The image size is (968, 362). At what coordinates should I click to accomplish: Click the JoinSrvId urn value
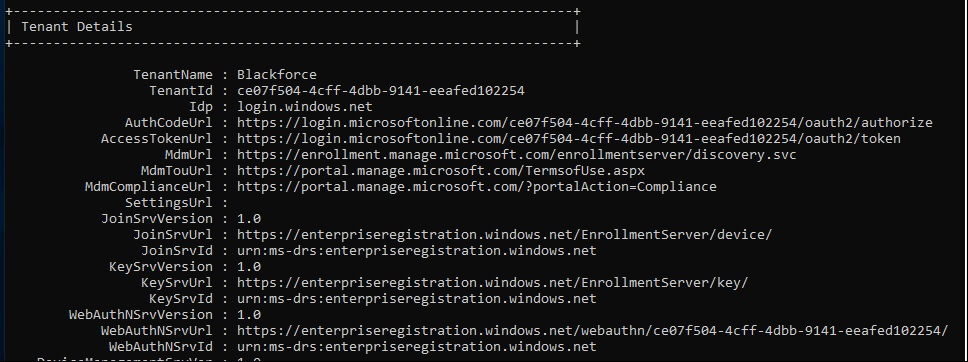click(417, 251)
